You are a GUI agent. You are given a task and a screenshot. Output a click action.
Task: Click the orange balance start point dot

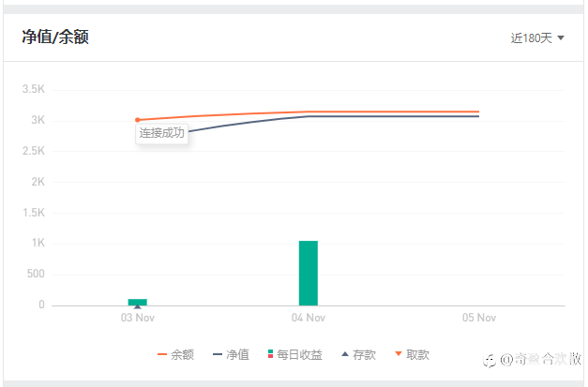coord(138,120)
